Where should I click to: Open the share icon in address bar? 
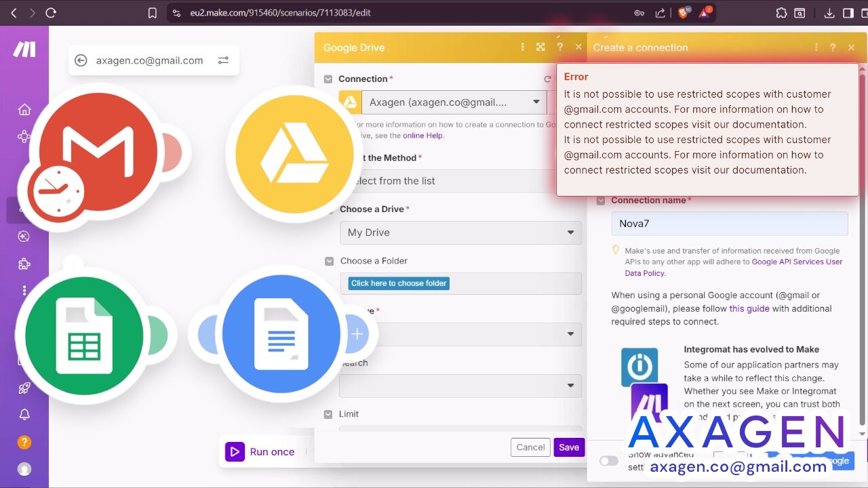660,13
